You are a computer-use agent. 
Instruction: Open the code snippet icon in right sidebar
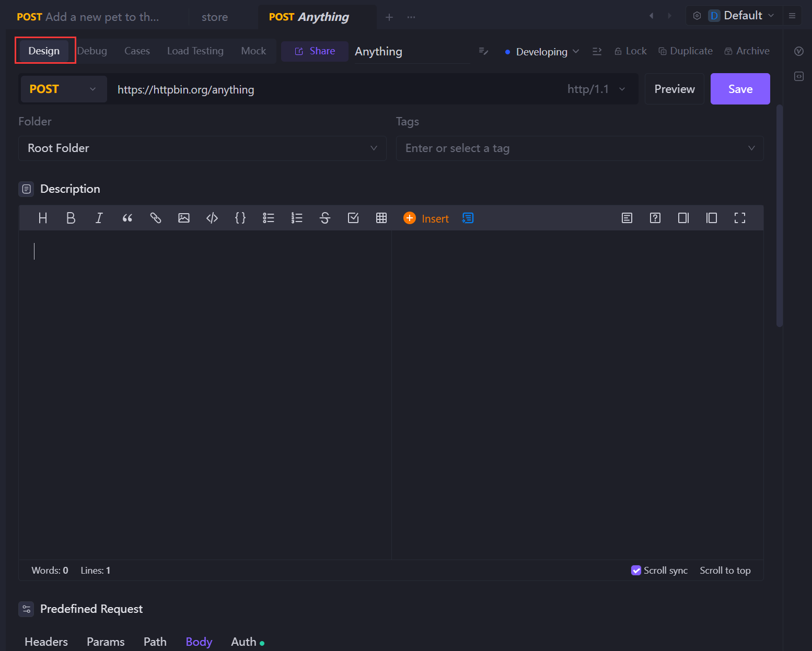pyautogui.click(x=799, y=76)
